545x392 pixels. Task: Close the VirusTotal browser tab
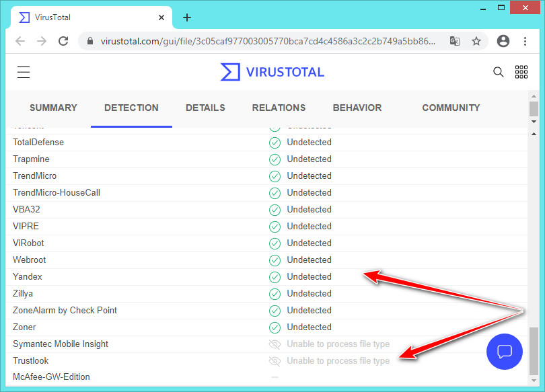click(161, 17)
